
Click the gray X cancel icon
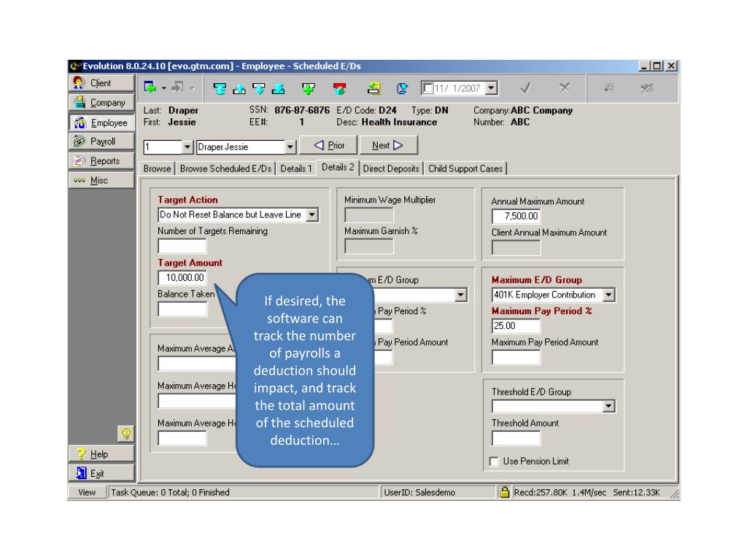565,87
